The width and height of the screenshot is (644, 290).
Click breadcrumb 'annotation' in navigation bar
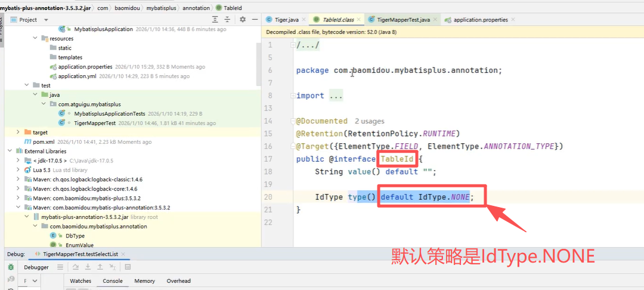pos(196,8)
